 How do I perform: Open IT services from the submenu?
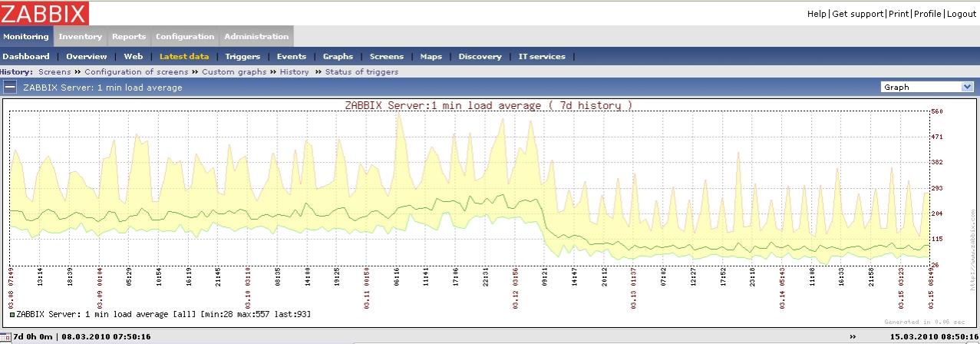pyautogui.click(x=542, y=57)
